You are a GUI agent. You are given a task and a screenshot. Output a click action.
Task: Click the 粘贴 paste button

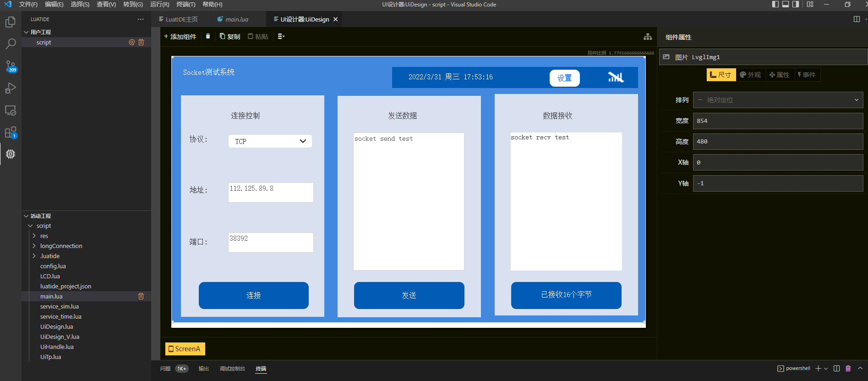[258, 37]
